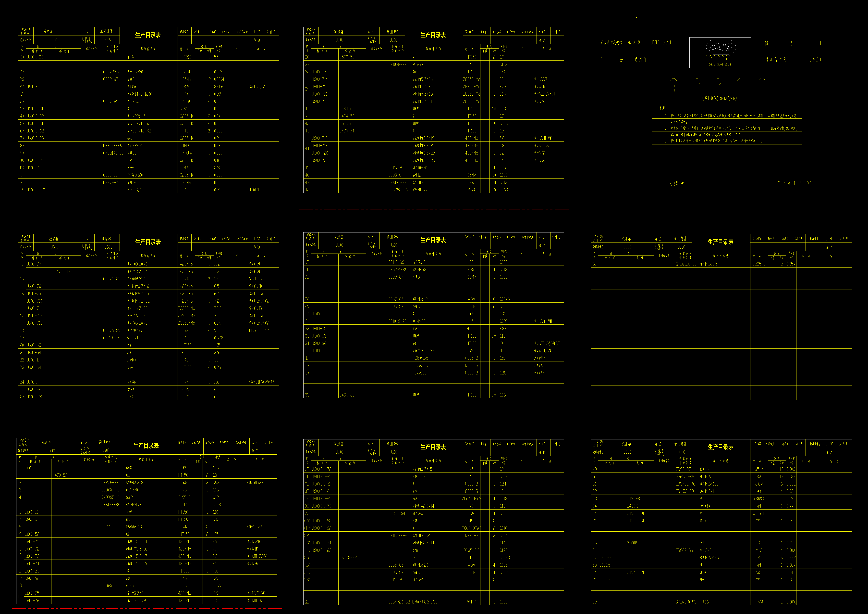
Task: Select drawing number J600.2.1-83
Action: pyautogui.click(x=321, y=550)
